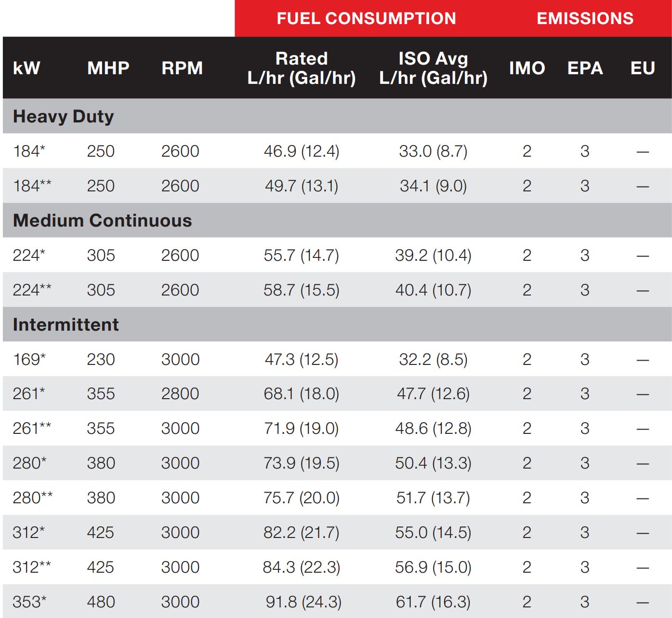Click the Heavy Duty section heading
Viewport: 672px width, 618px height.
click(x=63, y=116)
